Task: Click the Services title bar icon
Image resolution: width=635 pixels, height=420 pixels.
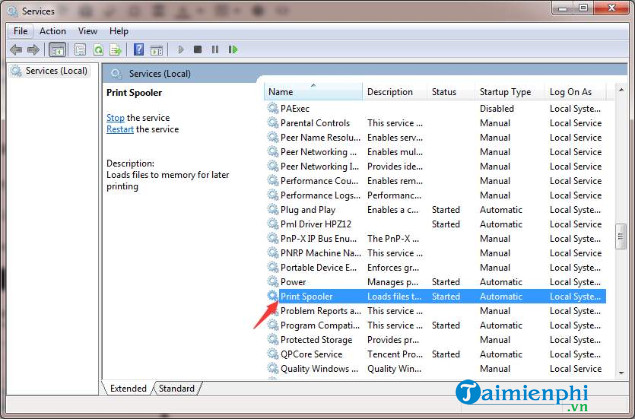Action: click(13, 11)
